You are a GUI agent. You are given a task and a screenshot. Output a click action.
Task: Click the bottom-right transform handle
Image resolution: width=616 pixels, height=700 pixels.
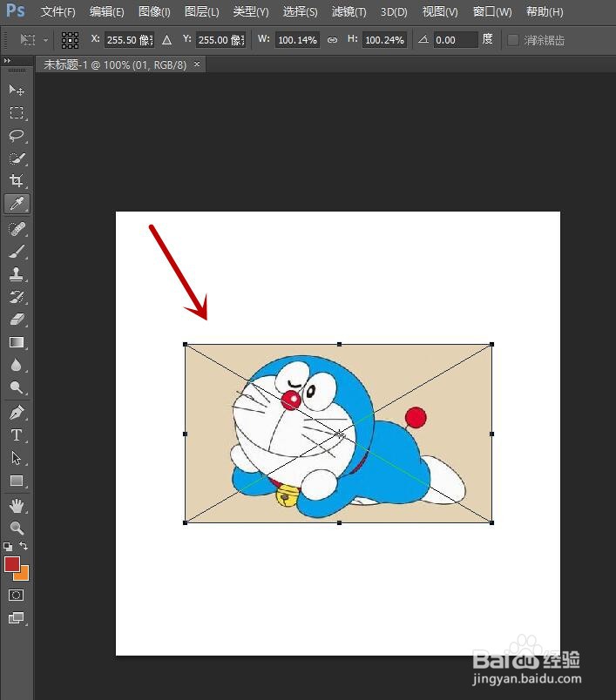coord(491,522)
